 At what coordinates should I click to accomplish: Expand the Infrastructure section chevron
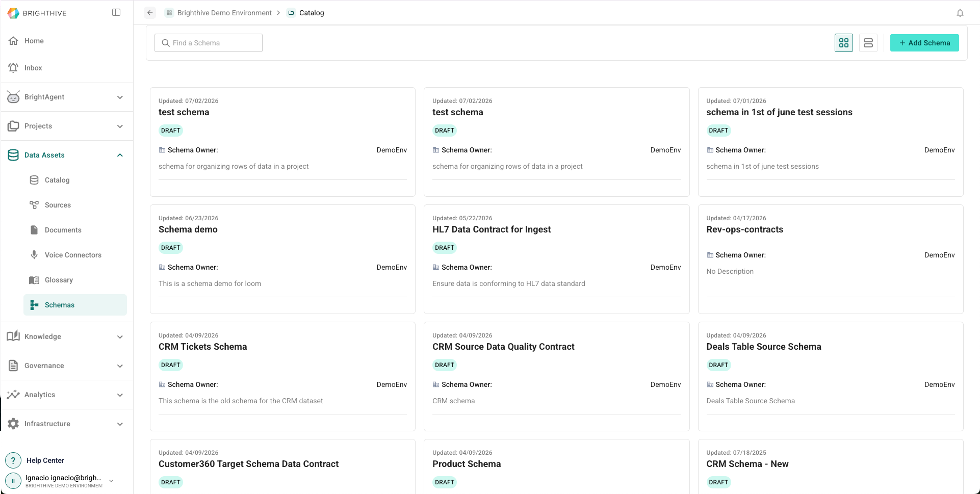[x=120, y=424]
